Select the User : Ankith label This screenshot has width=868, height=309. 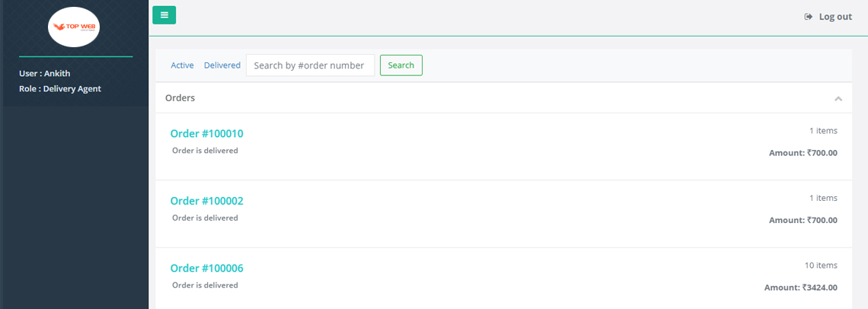[44, 73]
